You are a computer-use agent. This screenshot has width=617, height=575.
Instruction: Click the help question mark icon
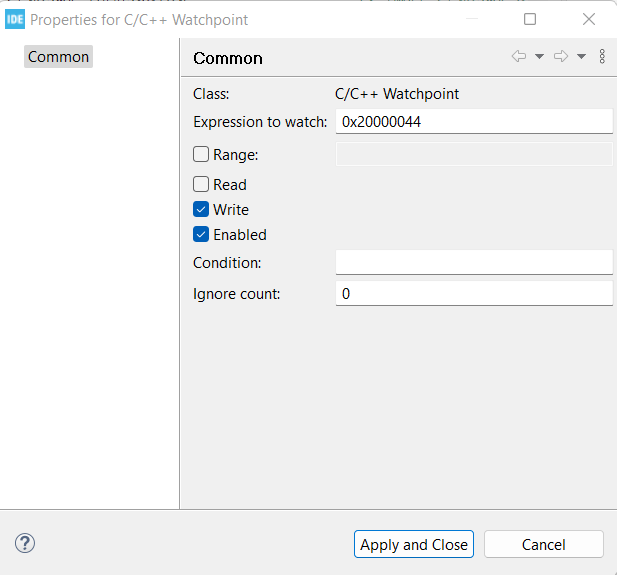tap(26, 543)
